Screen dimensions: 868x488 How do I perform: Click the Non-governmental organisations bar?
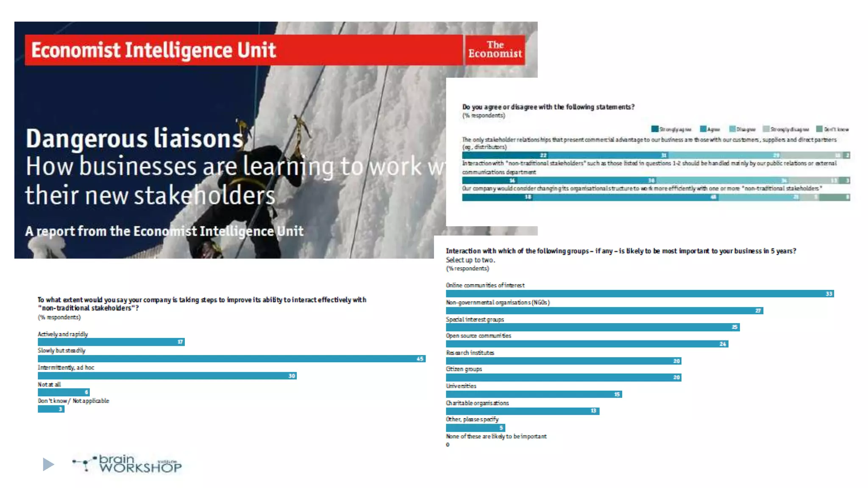[604, 311]
